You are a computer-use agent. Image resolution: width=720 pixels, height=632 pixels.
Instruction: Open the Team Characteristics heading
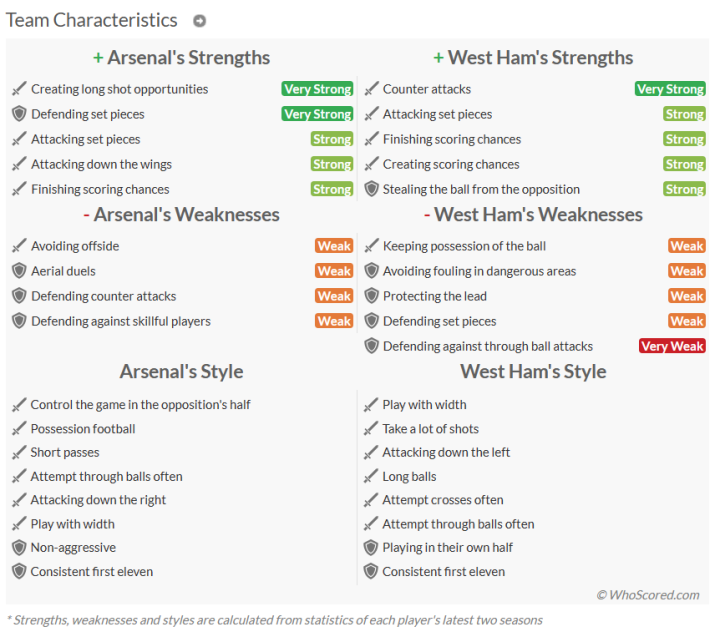(92, 20)
